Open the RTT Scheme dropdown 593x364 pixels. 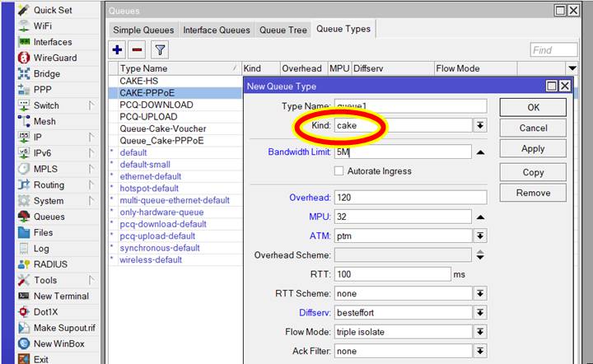click(480, 293)
